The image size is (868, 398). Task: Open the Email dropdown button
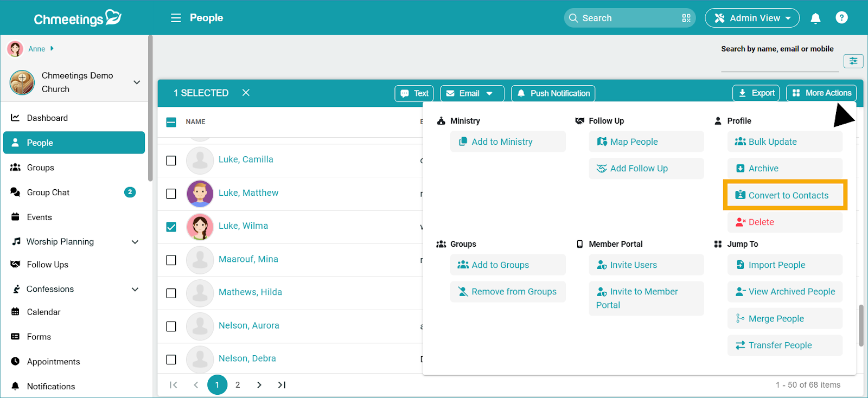pyautogui.click(x=472, y=93)
